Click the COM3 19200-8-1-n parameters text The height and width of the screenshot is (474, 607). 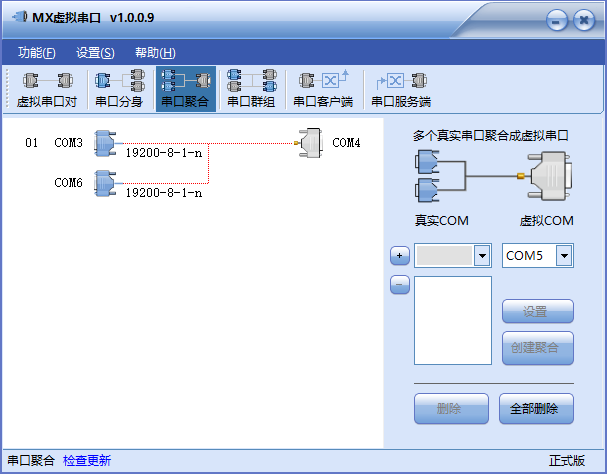point(164,153)
